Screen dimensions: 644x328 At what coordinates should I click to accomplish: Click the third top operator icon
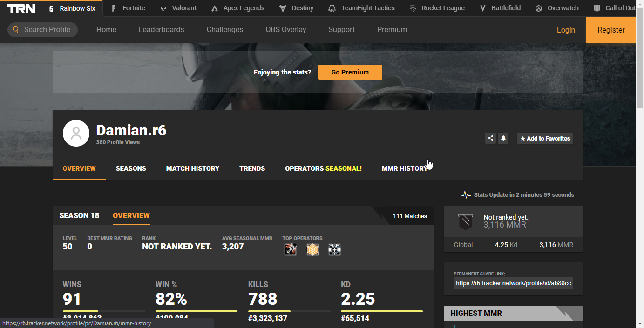tap(334, 249)
